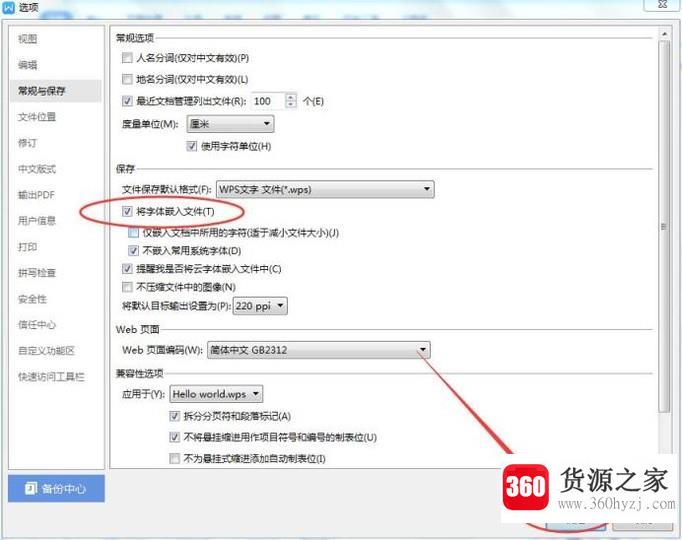Open the 编辑 options category
Image resolution: width=682 pixels, height=540 pixels.
27,65
